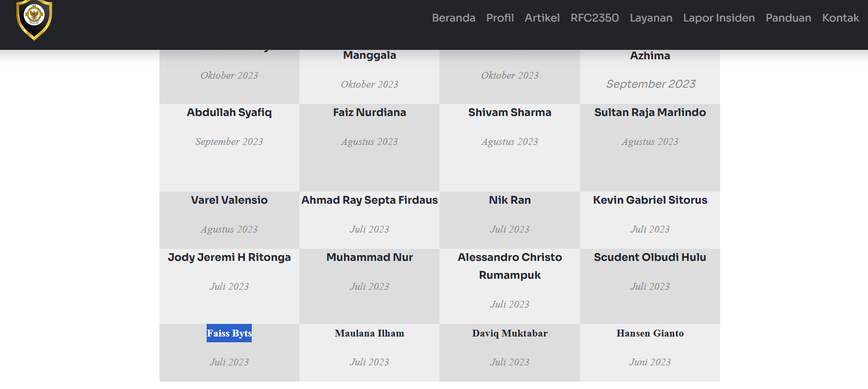868x389 pixels.
Task: Click the Varel Valensio name
Action: (229, 200)
